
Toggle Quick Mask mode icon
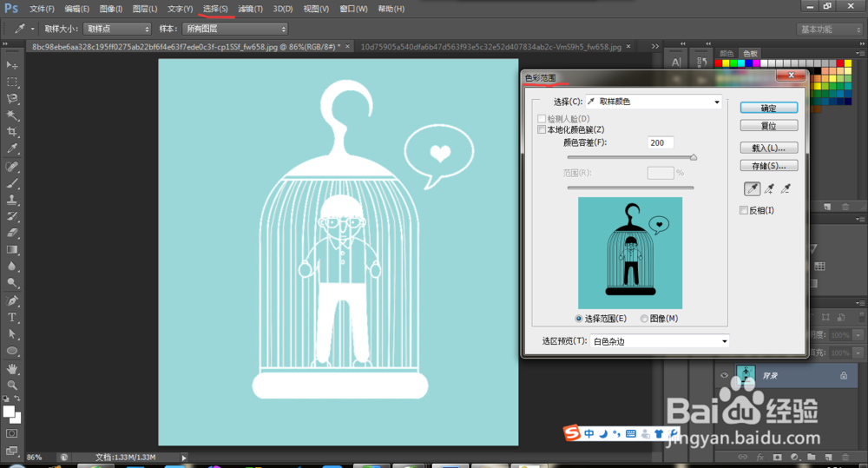click(11, 433)
